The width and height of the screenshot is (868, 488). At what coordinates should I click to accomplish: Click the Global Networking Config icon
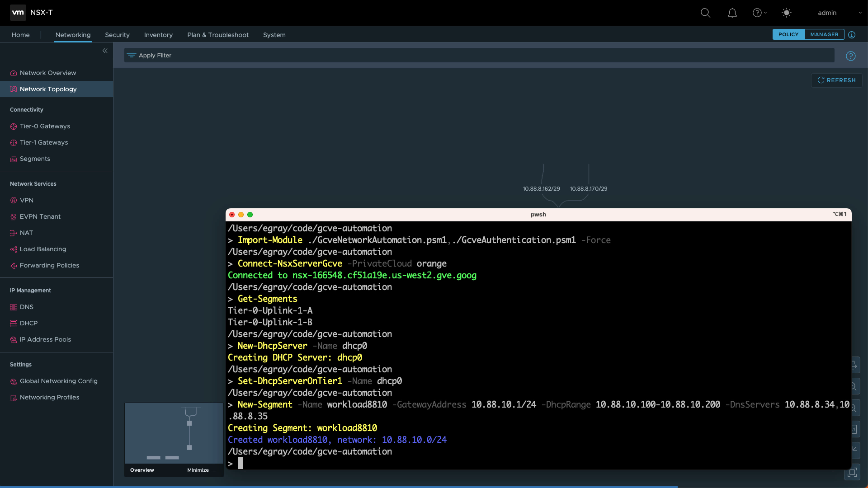tap(14, 381)
